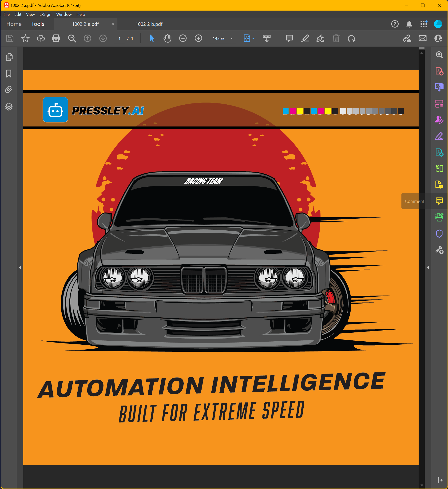The image size is (448, 489).
Task: Activate the selection arrow tool
Action: 152,38
